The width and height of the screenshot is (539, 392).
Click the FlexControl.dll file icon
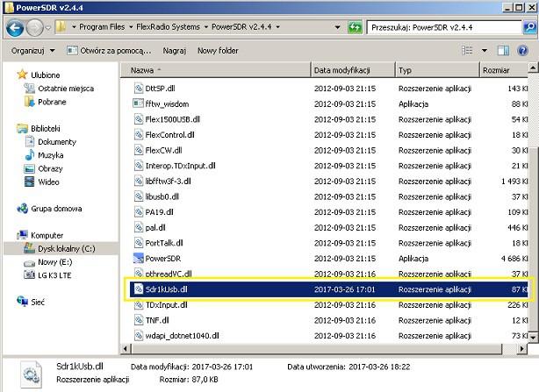tap(138, 134)
